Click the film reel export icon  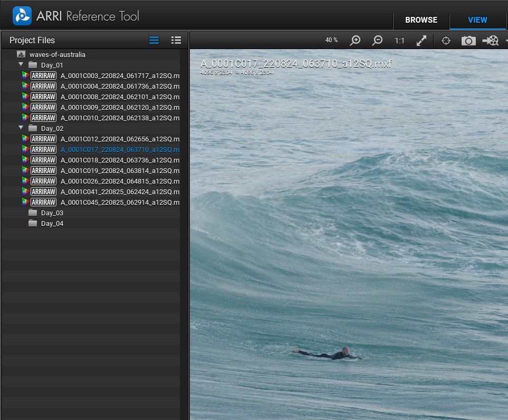pos(491,41)
